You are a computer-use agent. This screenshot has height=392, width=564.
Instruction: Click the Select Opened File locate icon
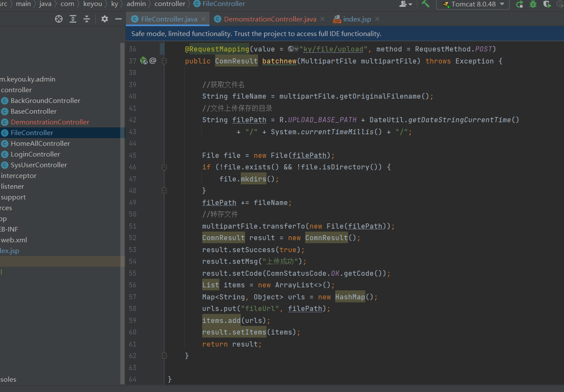[x=59, y=19]
